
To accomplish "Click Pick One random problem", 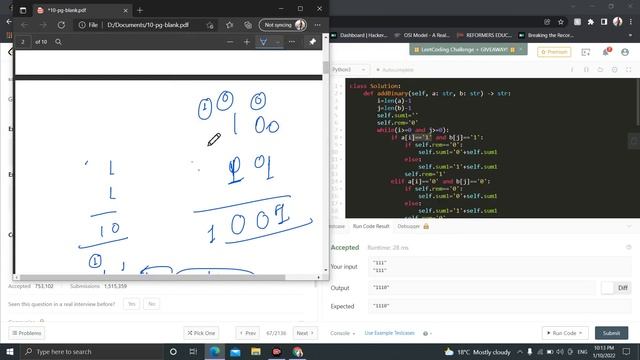I will click(201, 333).
